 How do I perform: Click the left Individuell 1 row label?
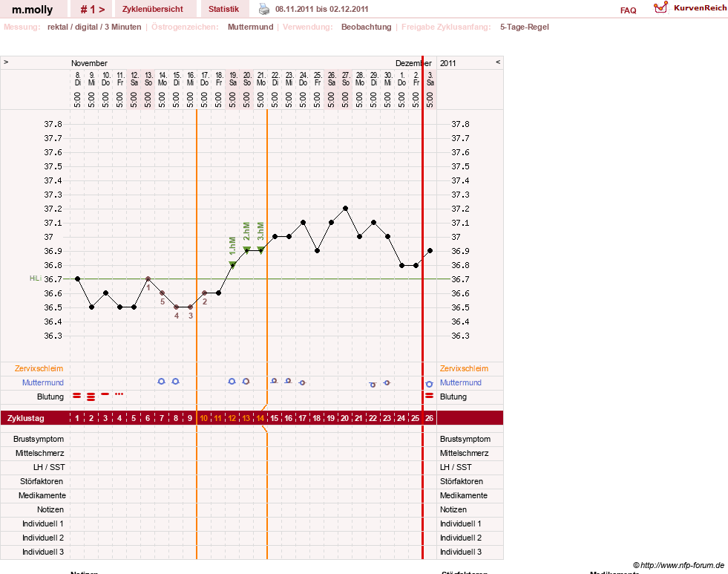(43, 524)
